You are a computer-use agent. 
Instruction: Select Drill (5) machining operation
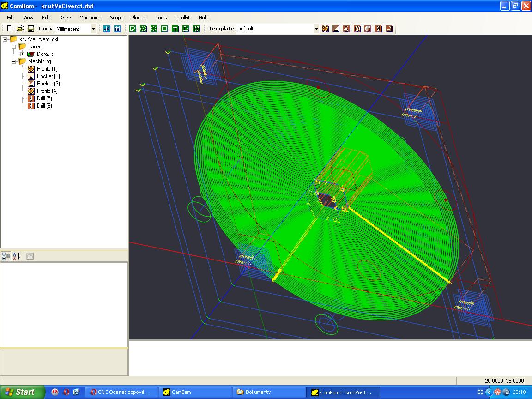44,98
